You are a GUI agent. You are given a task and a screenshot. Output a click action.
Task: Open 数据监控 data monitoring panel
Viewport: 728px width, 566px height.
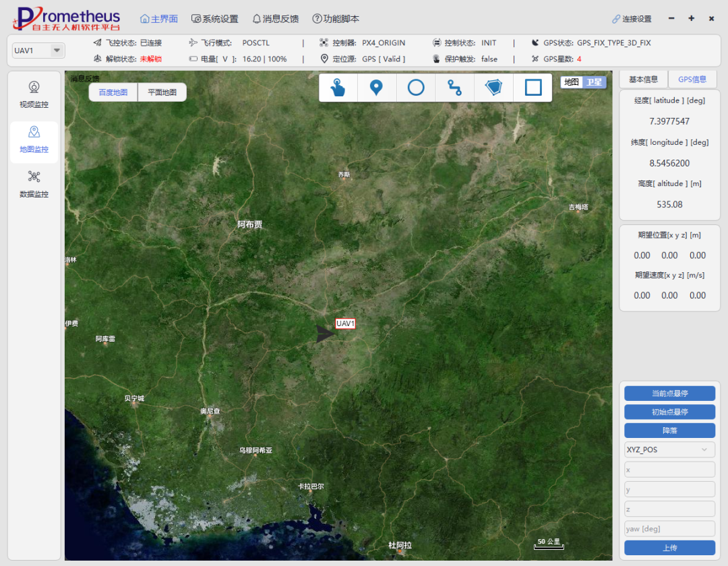click(x=34, y=185)
